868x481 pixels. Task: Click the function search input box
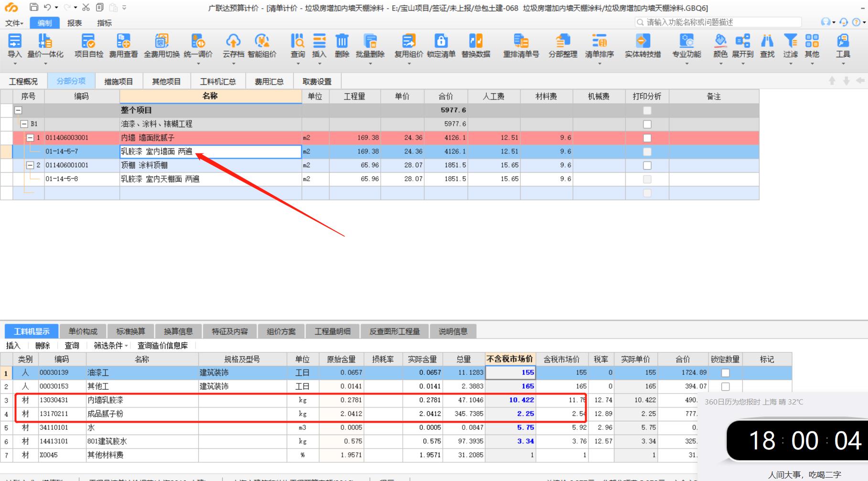tap(718, 22)
